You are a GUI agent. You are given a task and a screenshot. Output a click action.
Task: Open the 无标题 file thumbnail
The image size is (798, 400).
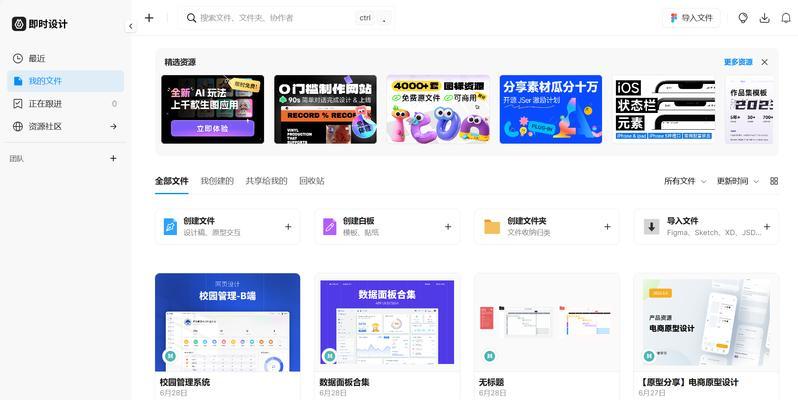click(547, 322)
